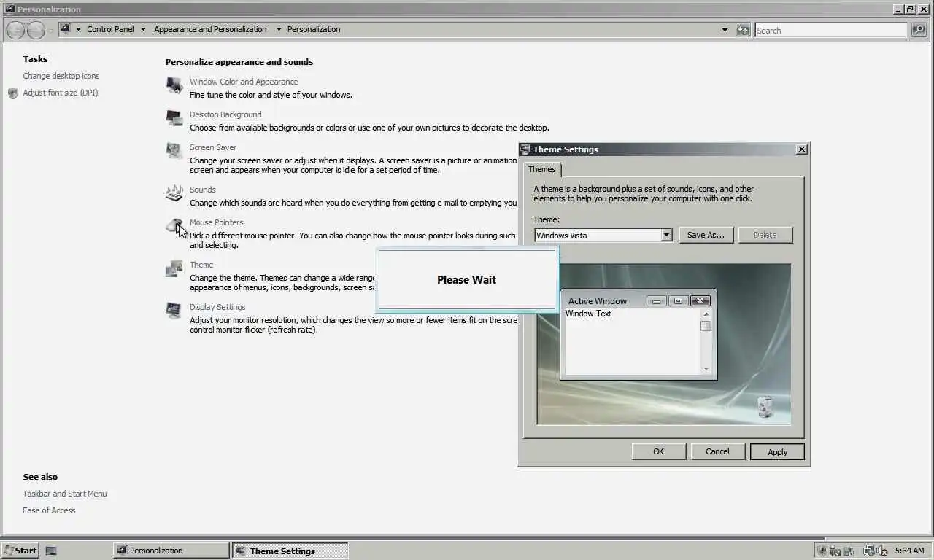
Task: Click the muted volume speaker tray icon
Action: 881,551
